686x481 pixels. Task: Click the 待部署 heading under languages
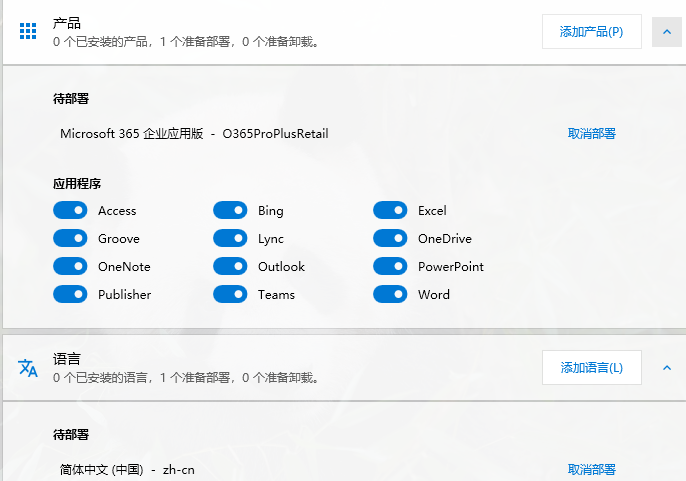click(x=71, y=435)
